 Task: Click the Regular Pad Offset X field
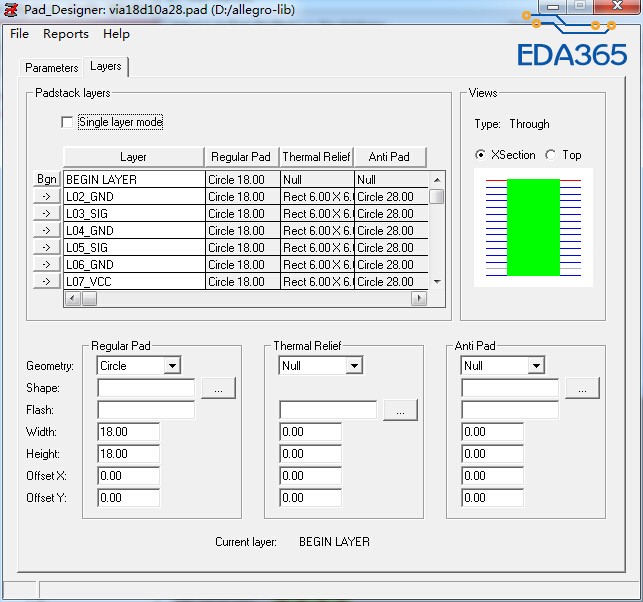click(129, 476)
